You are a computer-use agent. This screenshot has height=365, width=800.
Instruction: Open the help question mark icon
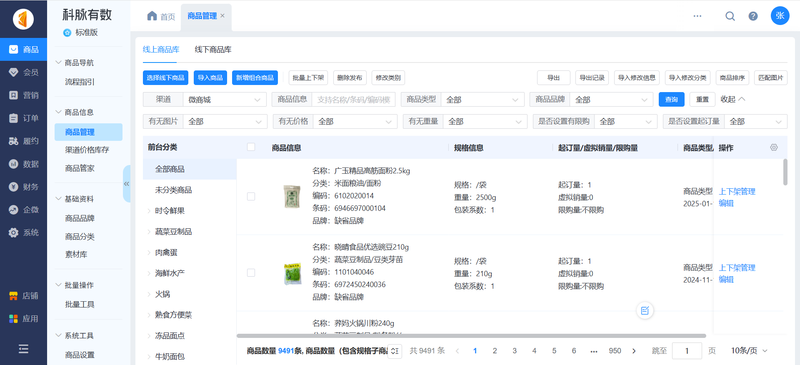(753, 16)
